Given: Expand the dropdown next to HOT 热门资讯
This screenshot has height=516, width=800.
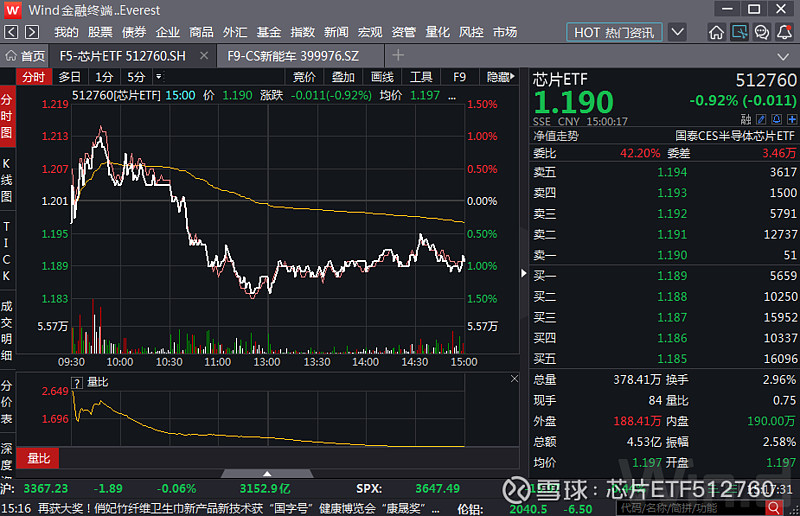Looking at the screenshot, I should (x=678, y=32).
